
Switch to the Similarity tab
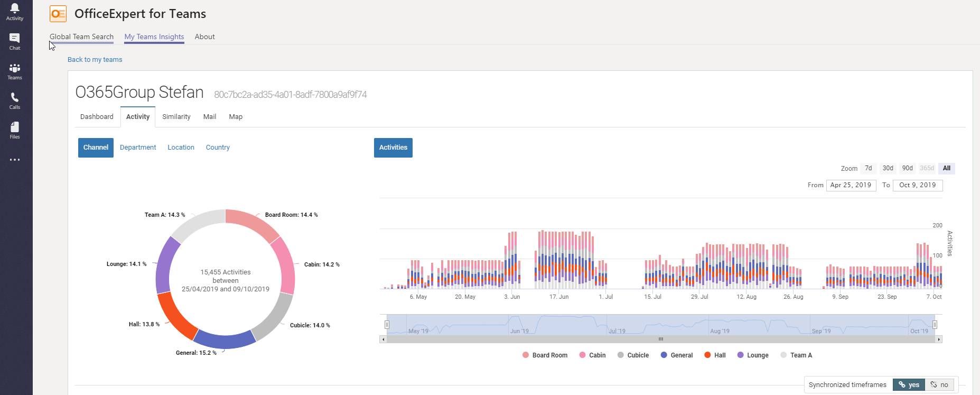(176, 117)
